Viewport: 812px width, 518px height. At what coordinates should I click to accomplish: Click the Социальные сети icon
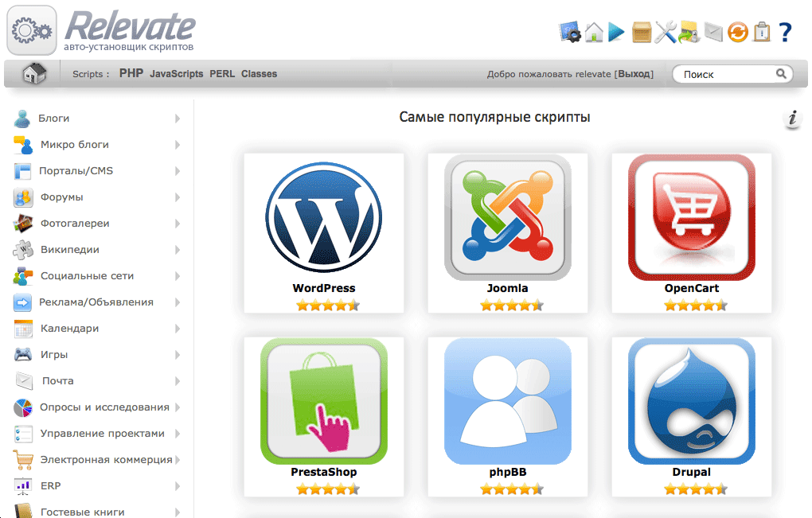[x=23, y=276]
